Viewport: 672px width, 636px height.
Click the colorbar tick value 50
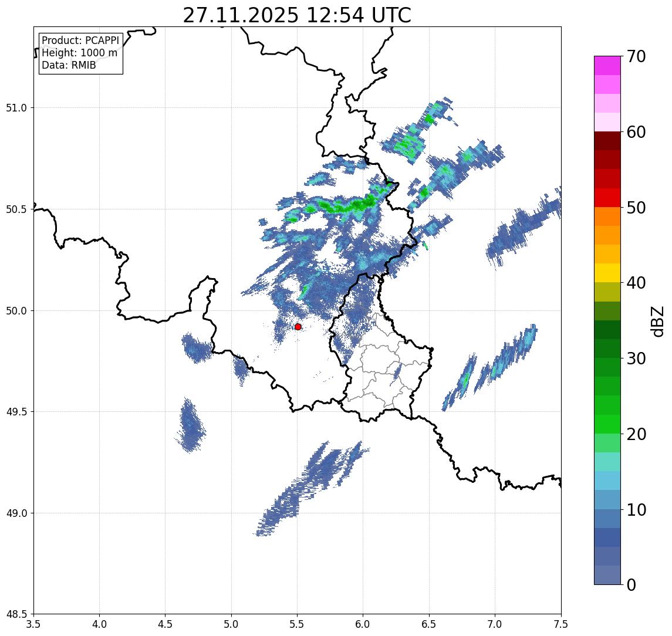pyautogui.click(x=636, y=208)
